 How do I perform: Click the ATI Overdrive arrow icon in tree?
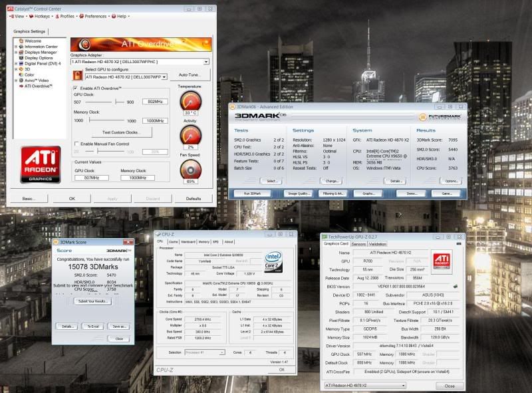pos(21,86)
